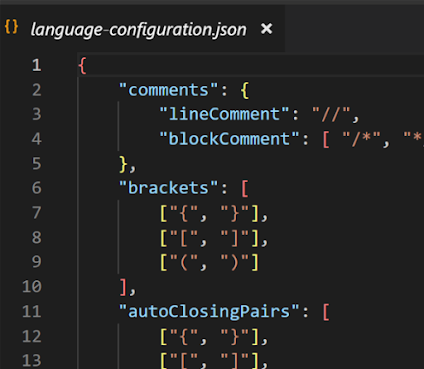Image resolution: width=424 pixels, height=369 pixels.
Task: Click the square bracket pair on line 8
Action: 209,238
